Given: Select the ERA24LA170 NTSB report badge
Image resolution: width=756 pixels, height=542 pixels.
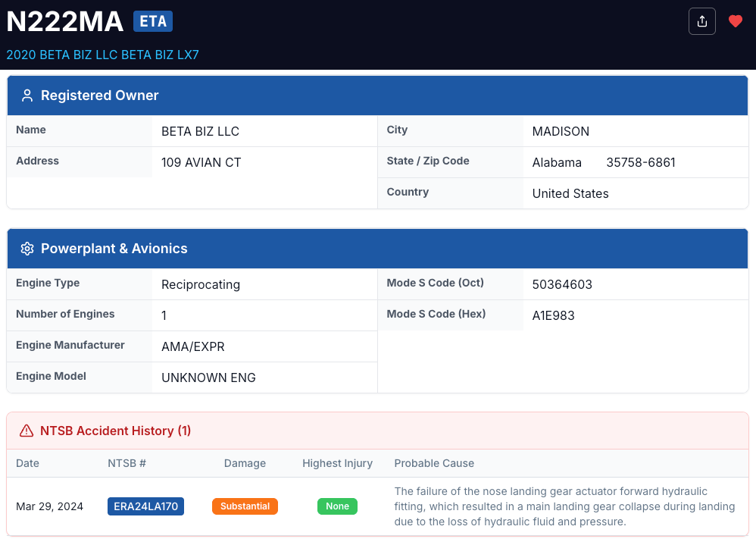Looking at the screenshot, I should pyautogui.click(x=145, y=506).
